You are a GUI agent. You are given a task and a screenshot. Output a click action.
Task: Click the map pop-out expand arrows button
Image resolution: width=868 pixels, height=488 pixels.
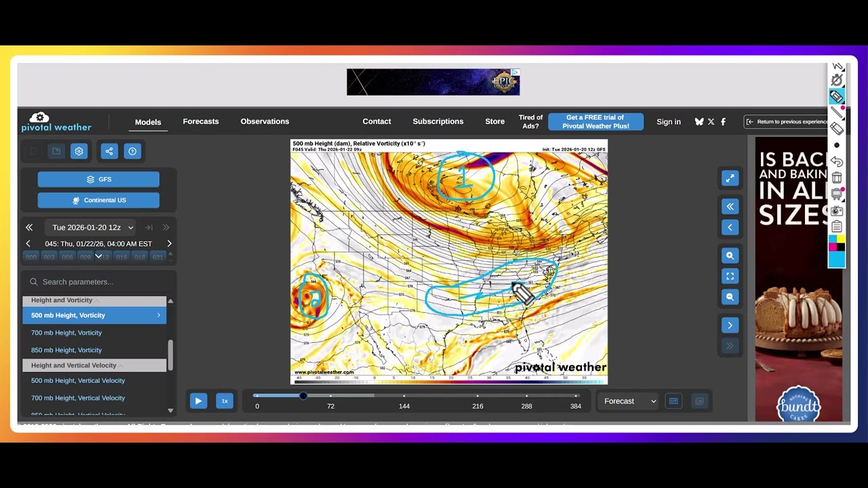(730, 178)
